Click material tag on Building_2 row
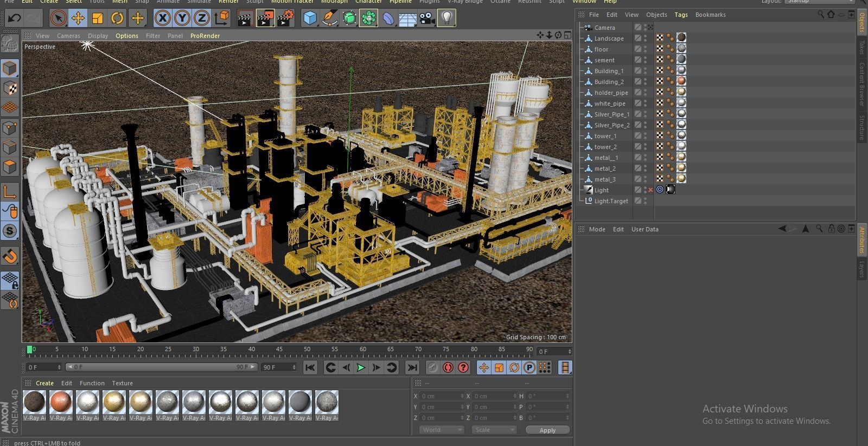868x446 pixels. (681, 81)
